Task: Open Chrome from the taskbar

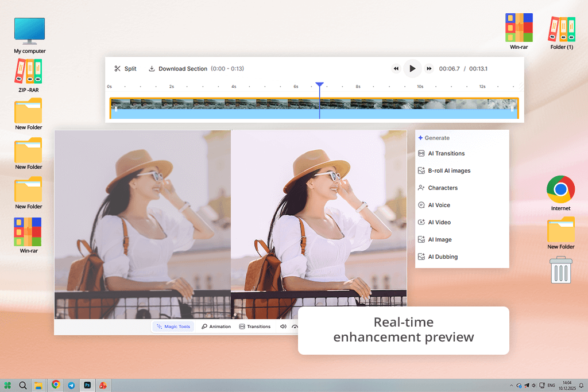Action: pos(56,385)
